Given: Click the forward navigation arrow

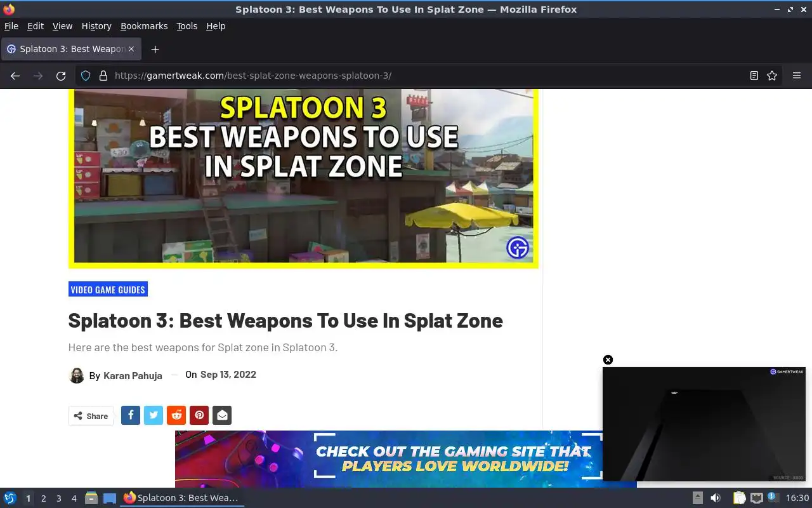Looking at the screenshot, I should 38,76.
